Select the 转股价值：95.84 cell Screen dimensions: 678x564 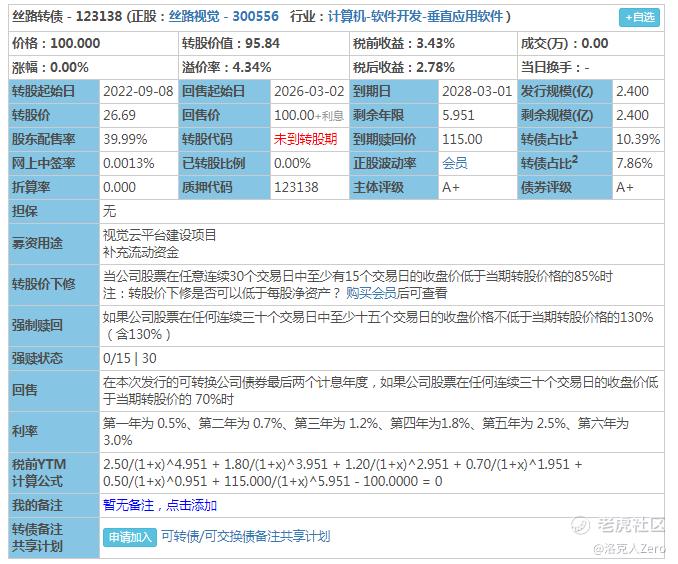264,43
